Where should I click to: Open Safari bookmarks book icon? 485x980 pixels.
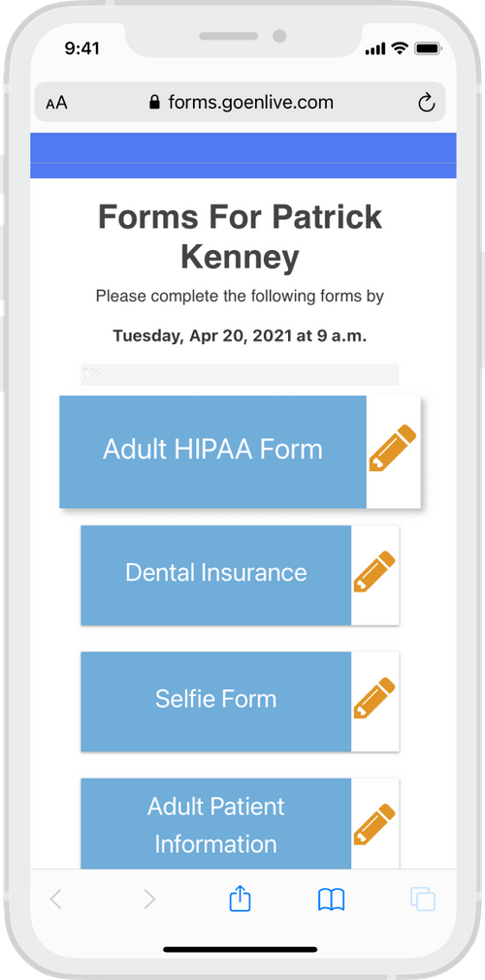(x=331, y=900)
